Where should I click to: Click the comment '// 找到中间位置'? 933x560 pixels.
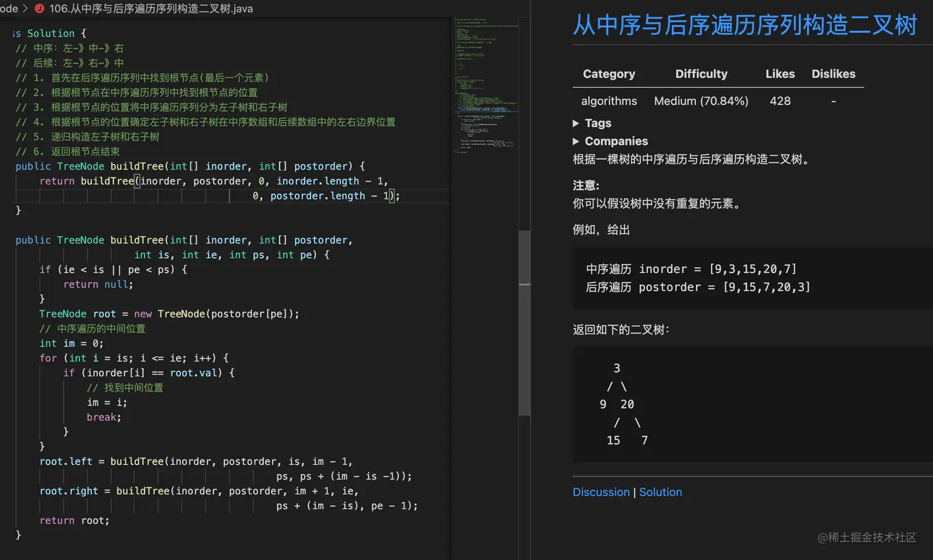[x=125, y=388]
